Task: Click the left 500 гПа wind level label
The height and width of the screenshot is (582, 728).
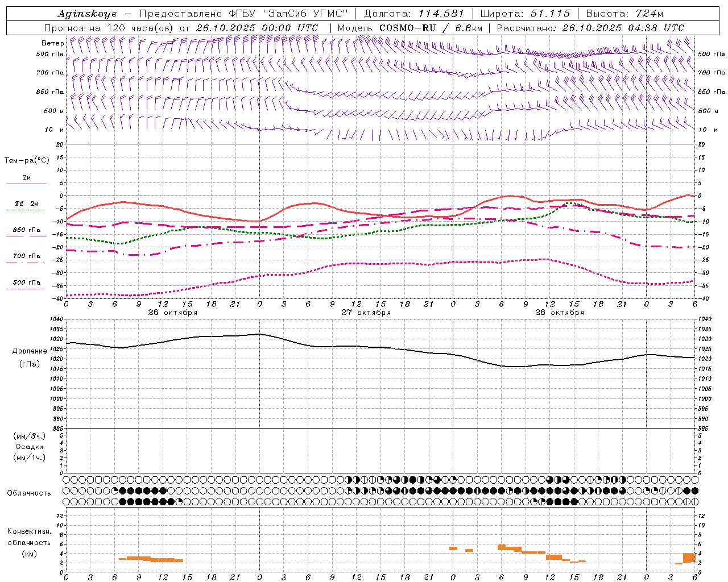Action: (x=50, y=54)
